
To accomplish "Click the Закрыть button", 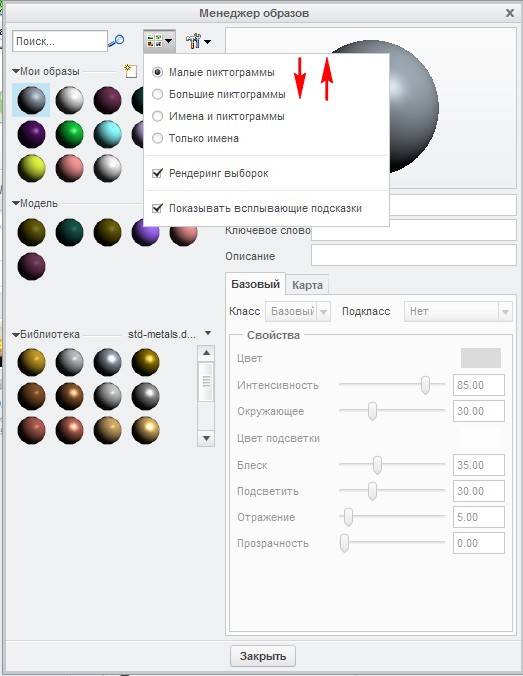I will tap(263, 656).
